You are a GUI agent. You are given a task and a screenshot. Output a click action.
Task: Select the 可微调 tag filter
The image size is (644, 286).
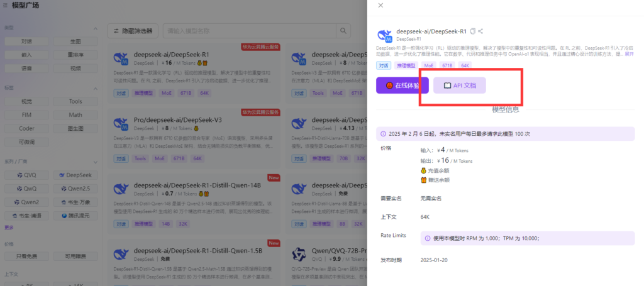point(26,142)
